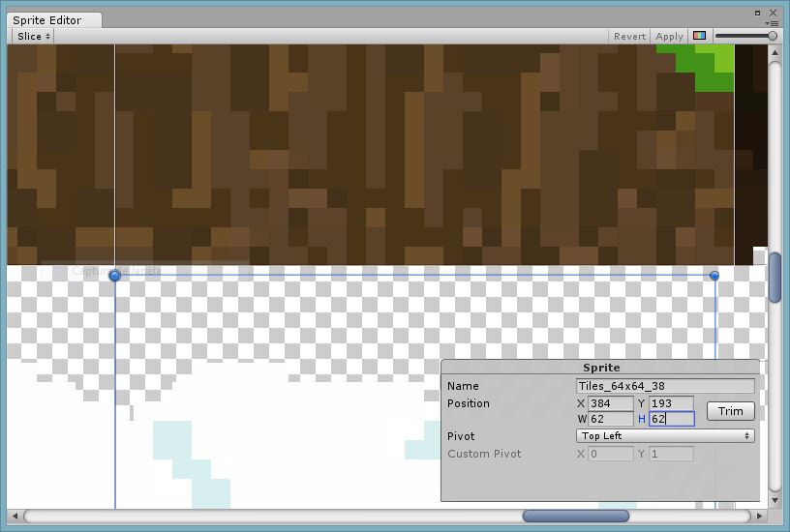Maximize the Sprite Editor window
This screenshot has width=790, height=532.
[x=757, y=14]
